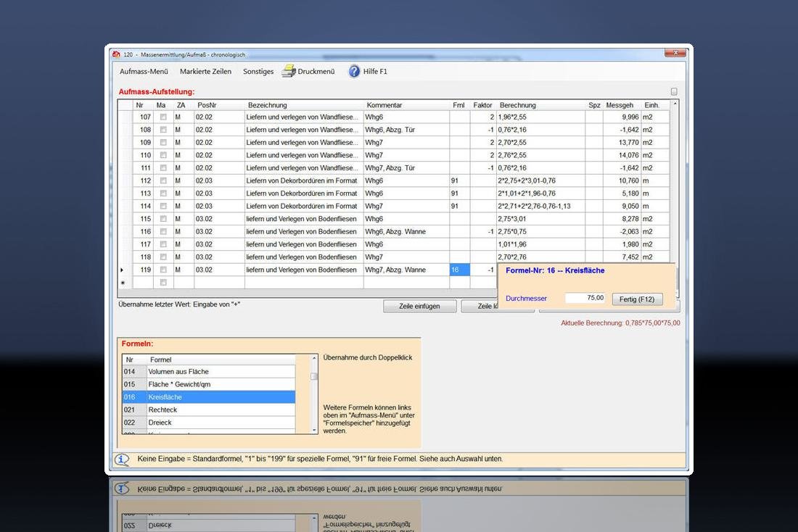Open the Markierte Zeilen menu
Viewport: 798px width, 532px height.
(x=205, y=72)
